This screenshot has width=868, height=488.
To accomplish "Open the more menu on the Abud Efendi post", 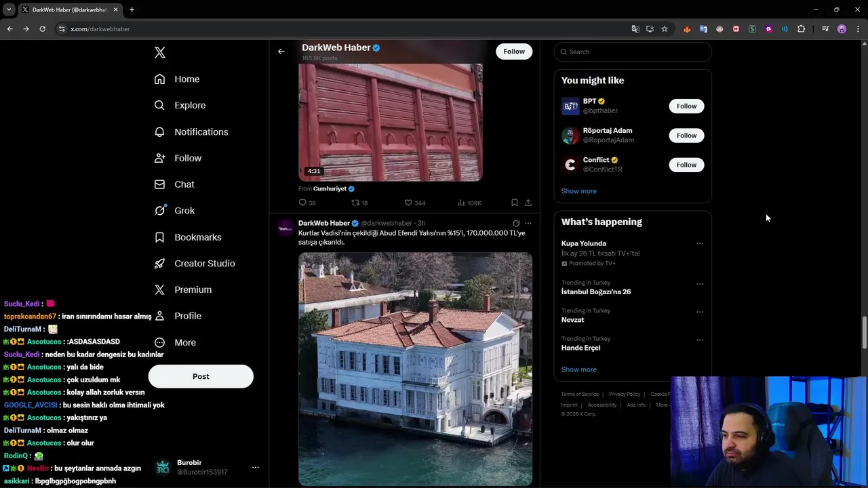I will pyautogui.click(x=528, y=223).
